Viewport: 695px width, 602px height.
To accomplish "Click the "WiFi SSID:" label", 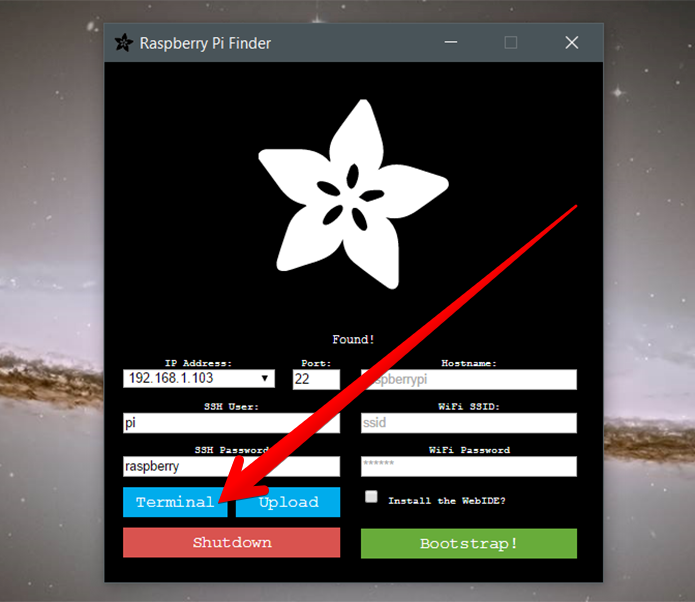I will pos(469,407).
